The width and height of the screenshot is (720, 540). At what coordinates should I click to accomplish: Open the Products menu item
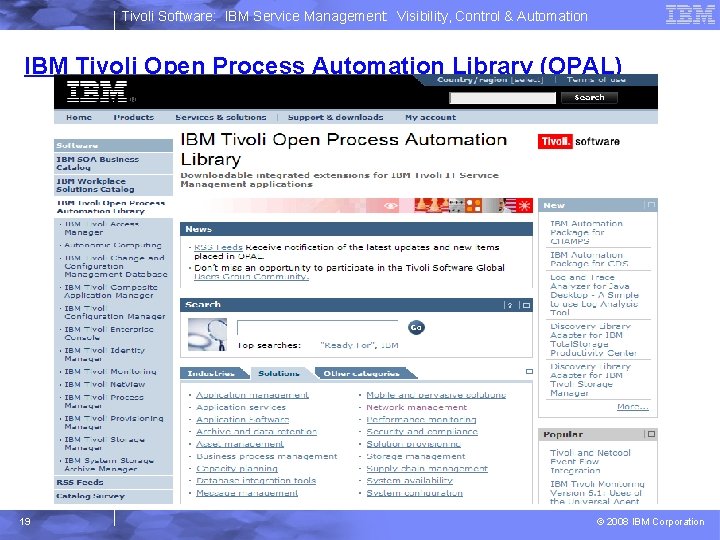[134, 117]
